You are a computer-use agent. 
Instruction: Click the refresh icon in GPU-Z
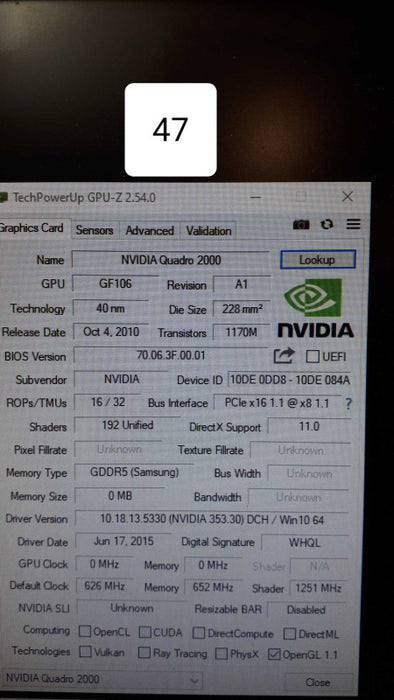pos(327,224)
